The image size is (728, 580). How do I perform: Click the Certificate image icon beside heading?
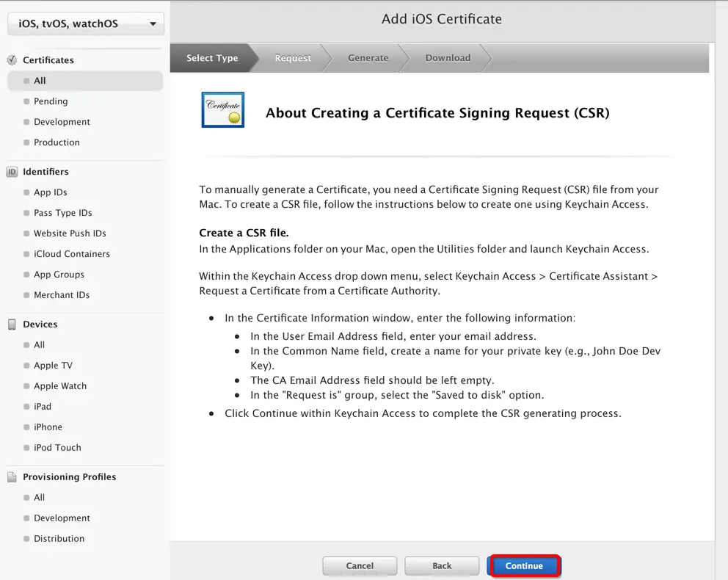point(223,109)
